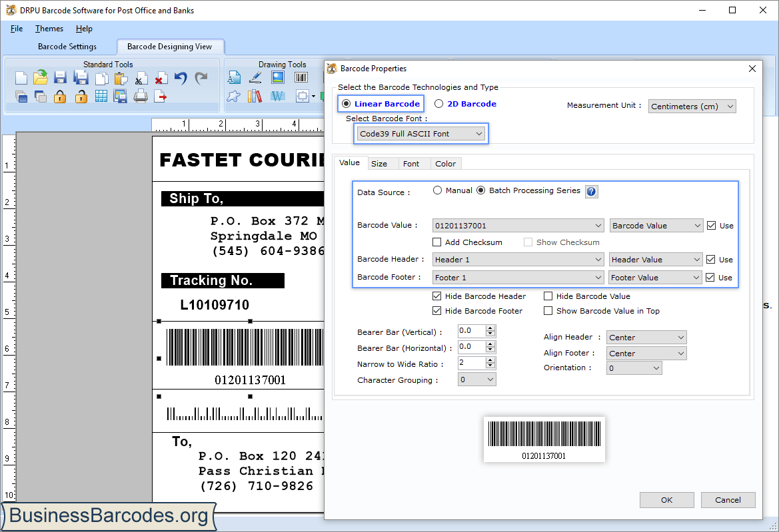Enable Show Barcode Value in Top

pos(548,311)
